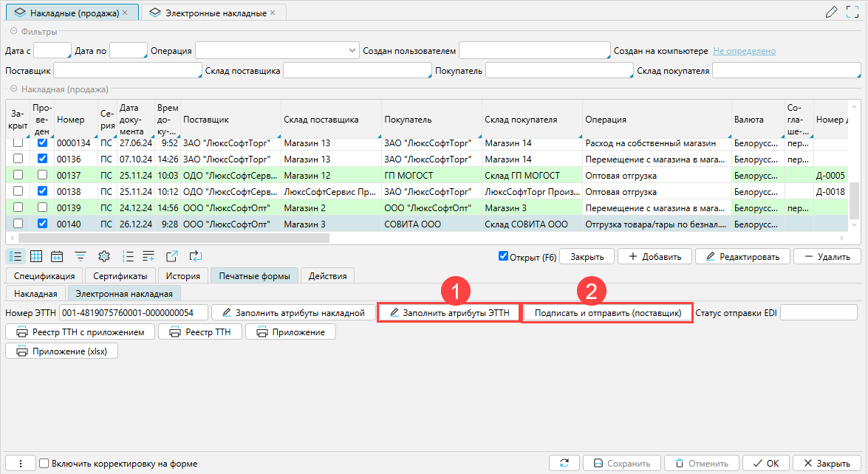Click the 'Номер ЭТТН' input field
Screen dimensions: 868x474
pyautogui.click(x=134, y=313)
